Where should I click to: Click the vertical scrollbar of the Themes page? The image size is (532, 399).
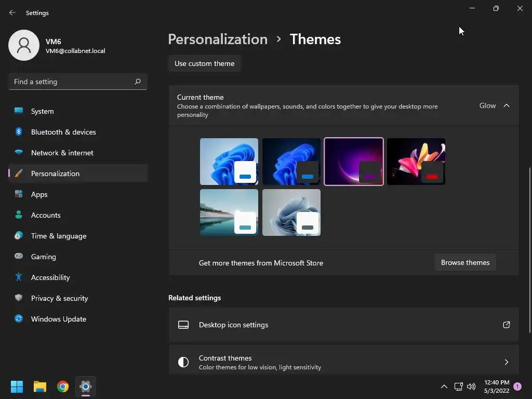coord(529,250)
